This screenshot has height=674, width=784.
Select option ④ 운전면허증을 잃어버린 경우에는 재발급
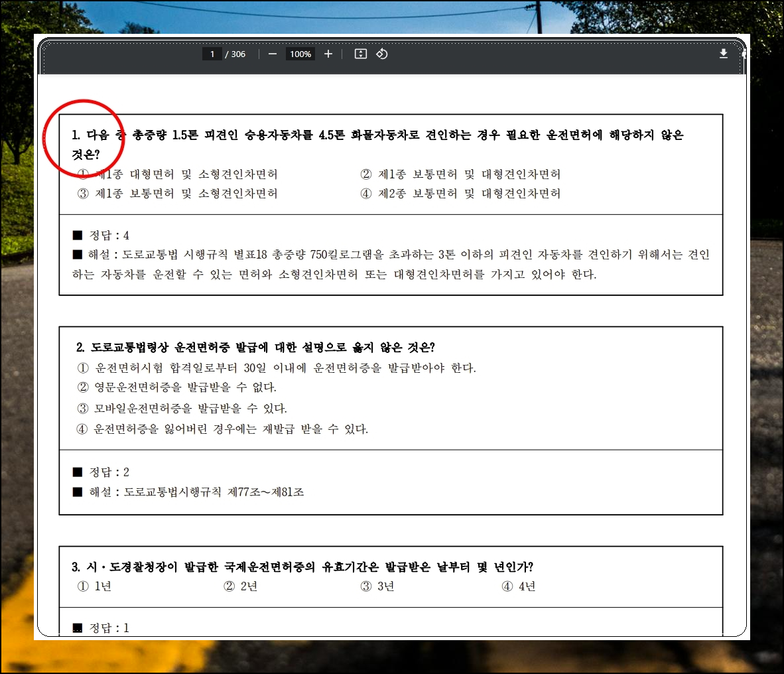pos(222,429)
